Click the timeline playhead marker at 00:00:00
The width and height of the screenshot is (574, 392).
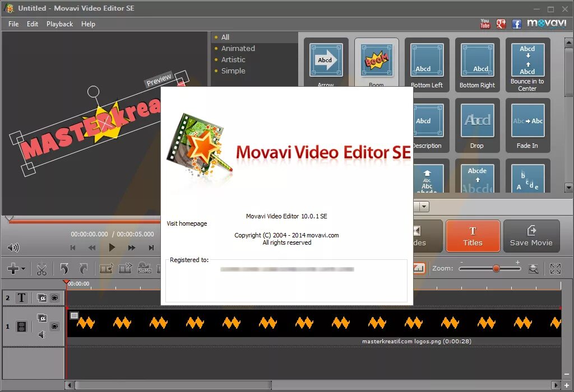(66, 283)
